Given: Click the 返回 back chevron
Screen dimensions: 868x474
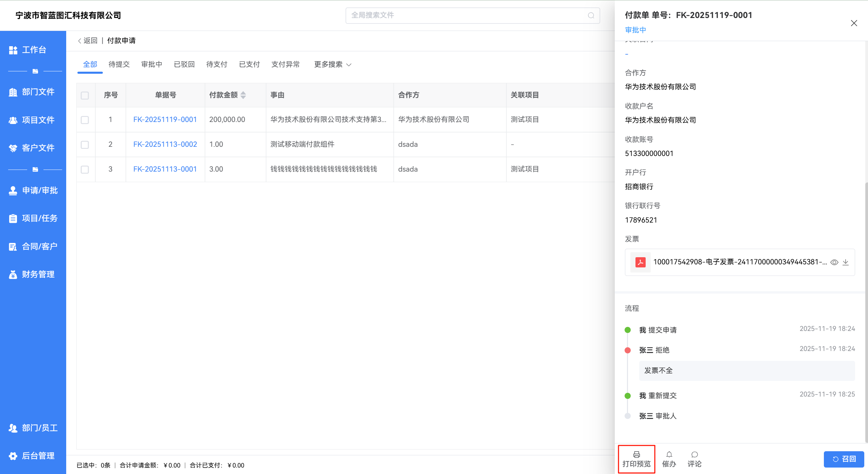Looking at the screenshot, I should pos(80,41).
